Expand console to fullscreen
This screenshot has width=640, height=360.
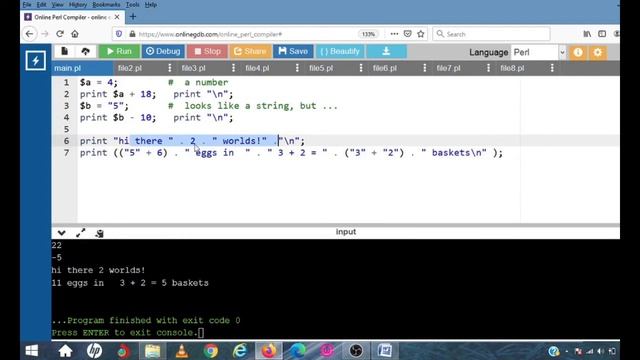pos(80,233)
